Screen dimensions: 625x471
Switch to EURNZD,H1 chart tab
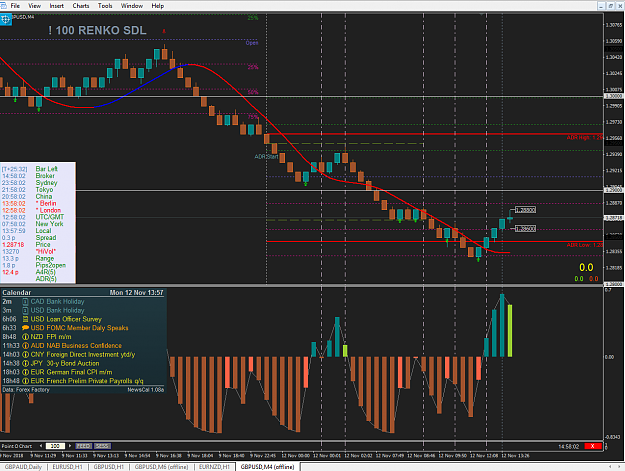click(214, 467)
